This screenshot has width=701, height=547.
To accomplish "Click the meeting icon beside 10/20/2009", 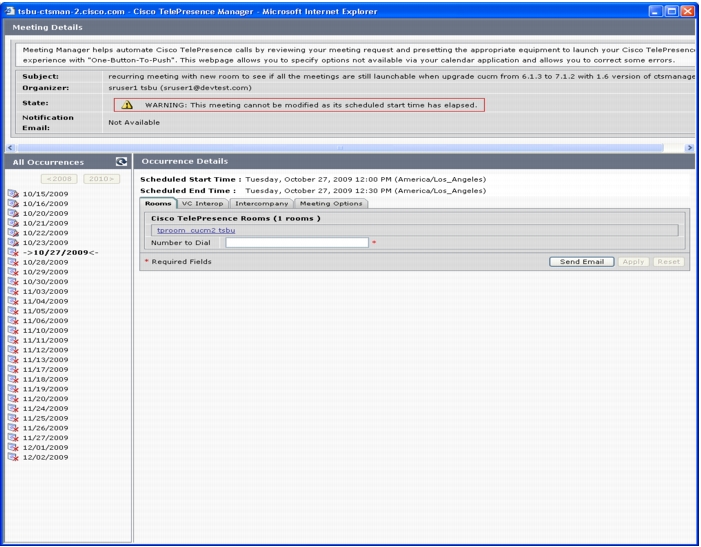I will [13, 213].
